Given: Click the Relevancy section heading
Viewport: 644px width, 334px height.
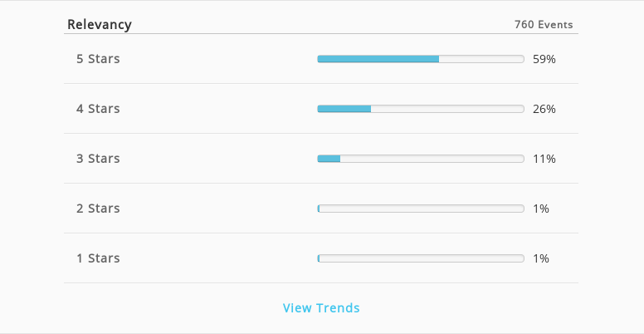Looking at the screenshot, I should 100,25.
